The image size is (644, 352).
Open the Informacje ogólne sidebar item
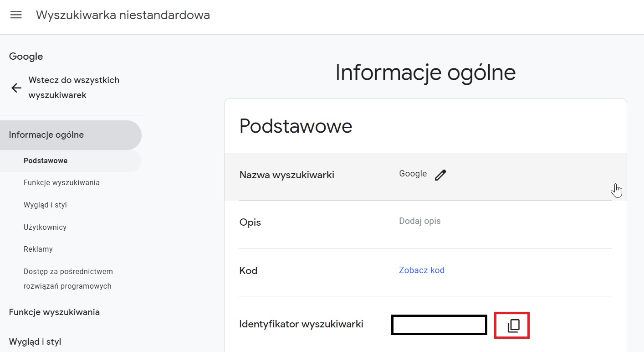(x=46, y=135)
